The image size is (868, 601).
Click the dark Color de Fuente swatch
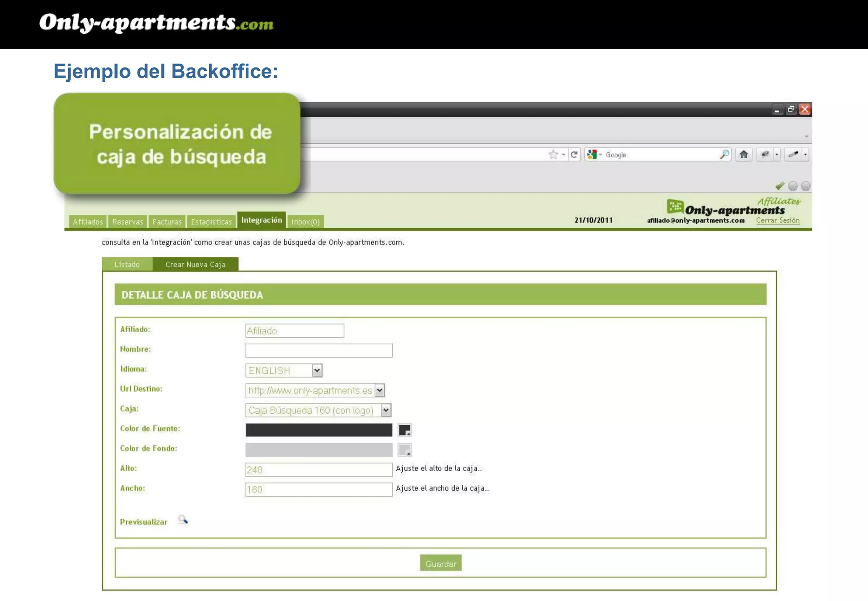(x=319, y=430)
